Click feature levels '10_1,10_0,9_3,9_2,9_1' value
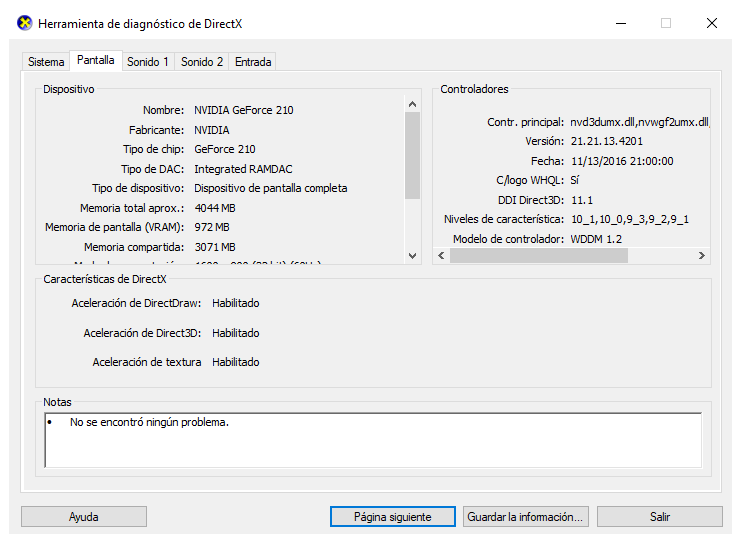This screenshot has height=534, width=750. click(630, 219)
